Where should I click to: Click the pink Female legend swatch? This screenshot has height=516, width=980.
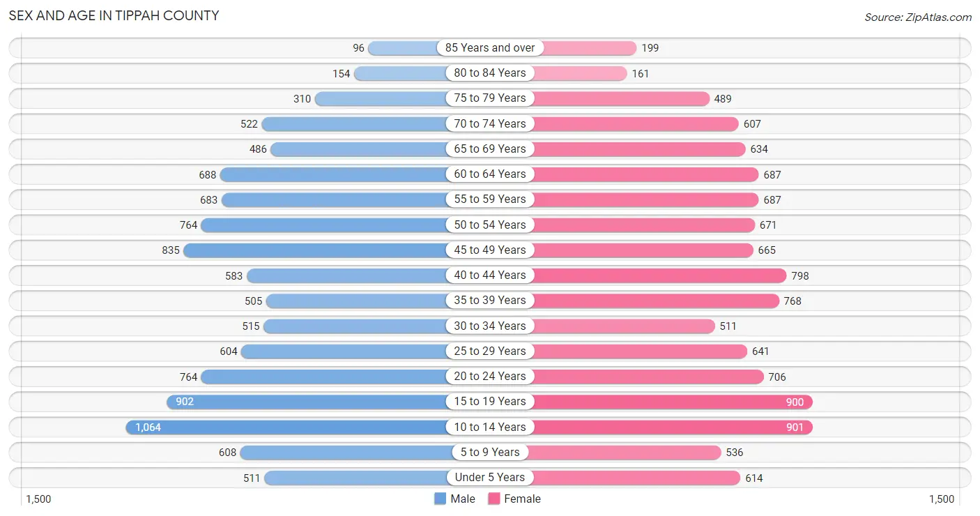(x=494, y=499)
